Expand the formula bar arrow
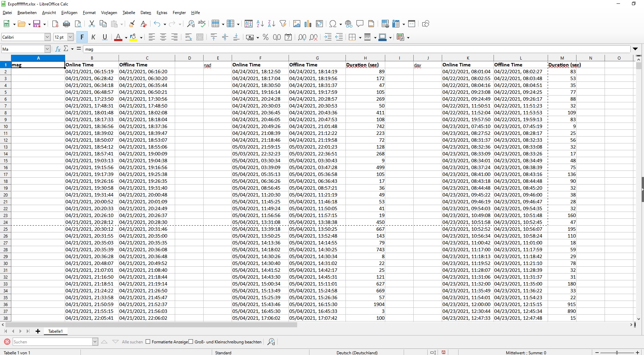Screen dimensions: 644x355 point(635,49)
